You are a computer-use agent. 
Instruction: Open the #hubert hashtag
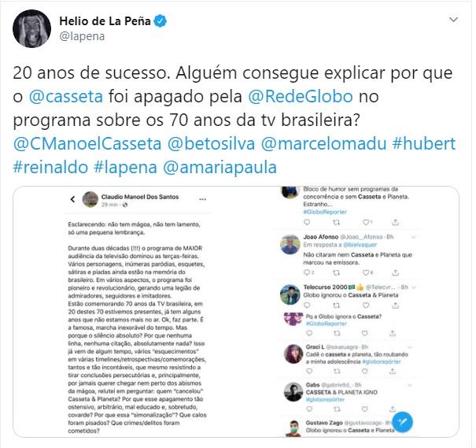[424, 143]
